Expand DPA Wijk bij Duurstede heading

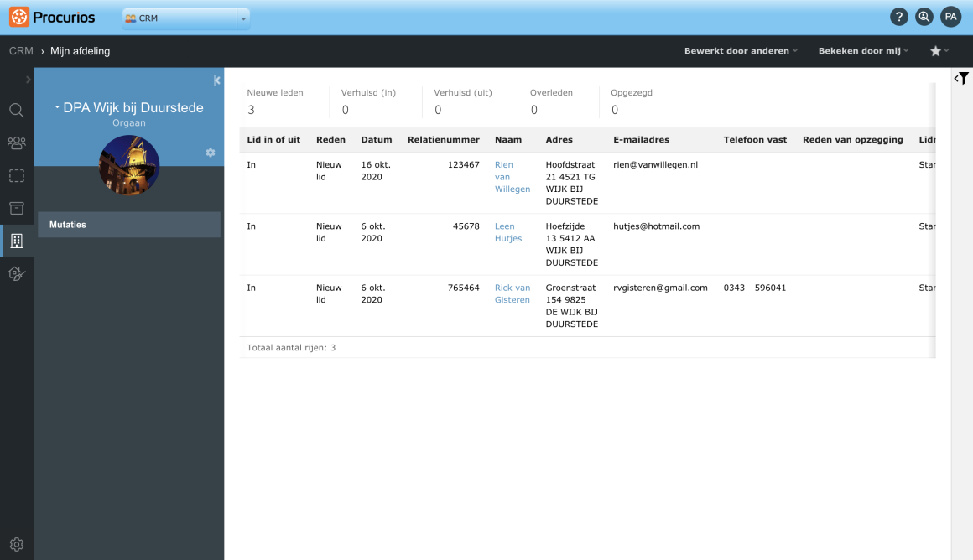coord(129,107)
